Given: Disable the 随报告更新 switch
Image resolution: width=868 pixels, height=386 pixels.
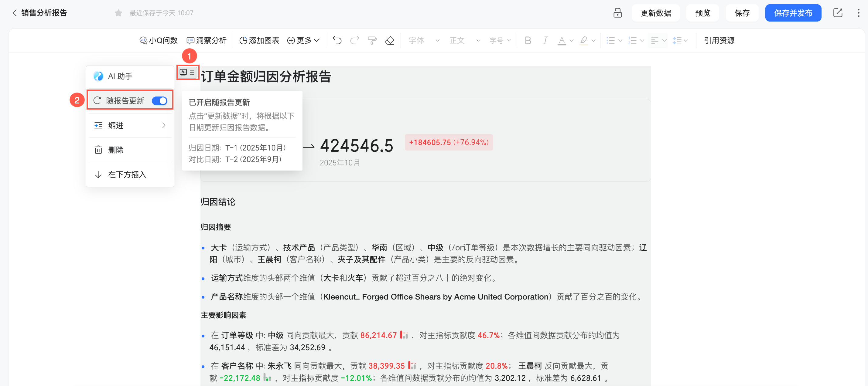Looking at the screenshot, I should pyautogui.click(x=159, y=101).
